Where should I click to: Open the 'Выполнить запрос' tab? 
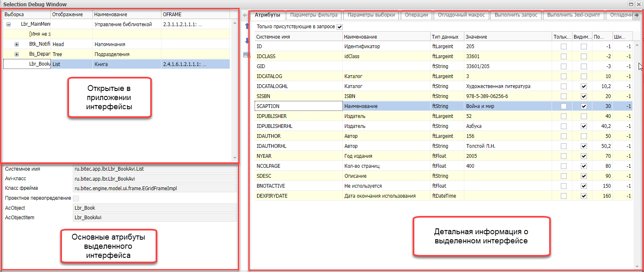pyautogui.click(x=516, y=15)
